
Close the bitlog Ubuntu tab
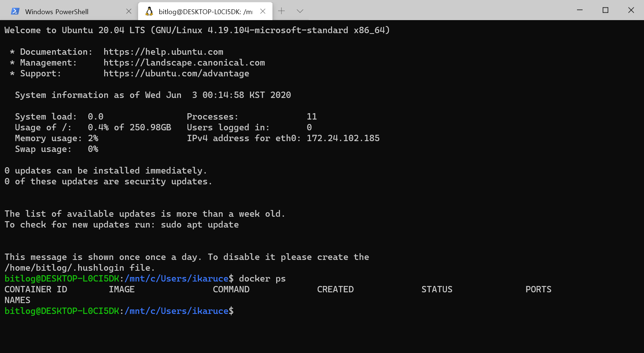(x=263, y=11)
